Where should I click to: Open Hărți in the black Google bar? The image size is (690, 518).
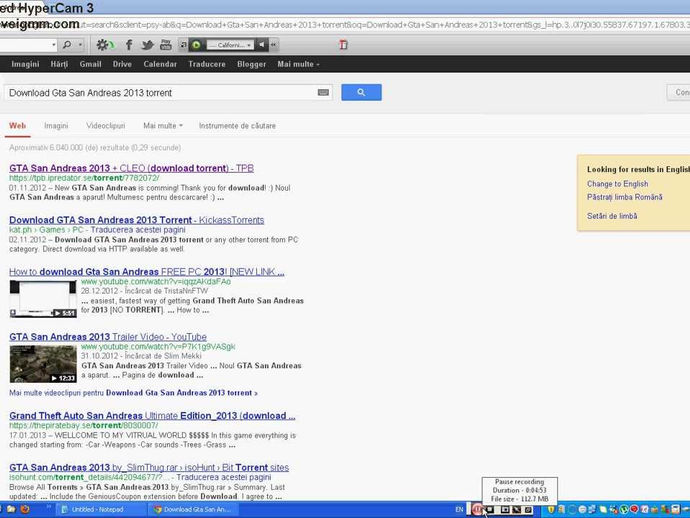(x=59, y=64)
